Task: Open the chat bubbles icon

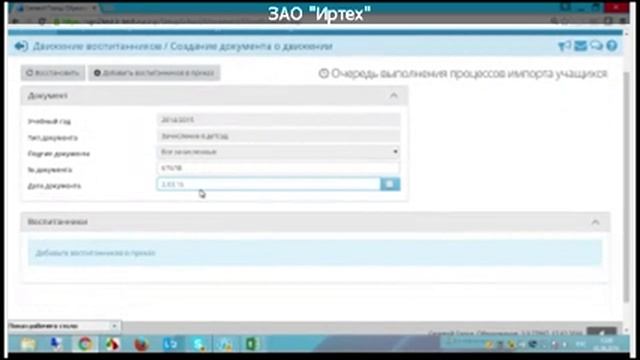Action: pos(596,46)
